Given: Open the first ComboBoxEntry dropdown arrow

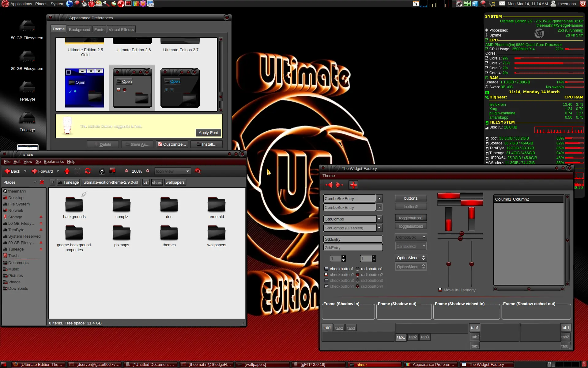Looking at the screenshot, I should 379,198.
